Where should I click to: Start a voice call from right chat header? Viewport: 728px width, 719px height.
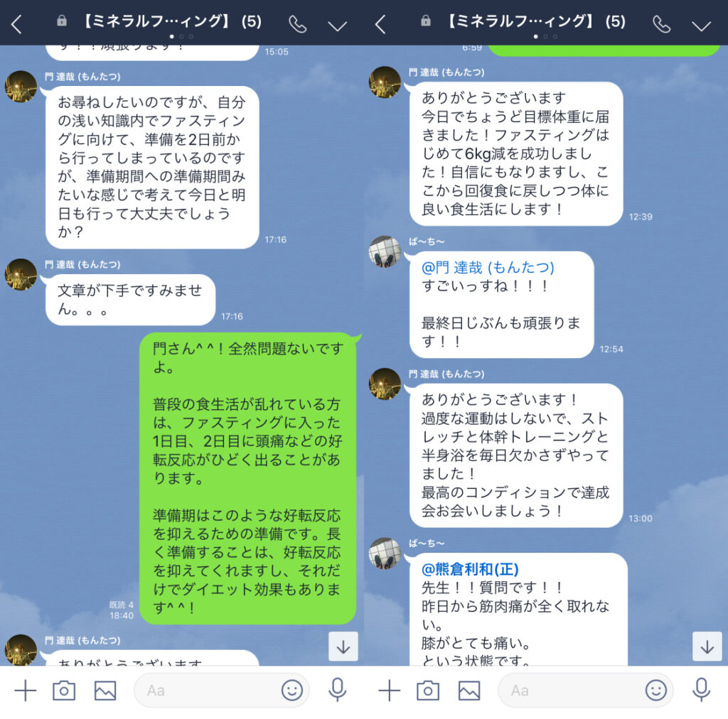(x=662, y=24)
